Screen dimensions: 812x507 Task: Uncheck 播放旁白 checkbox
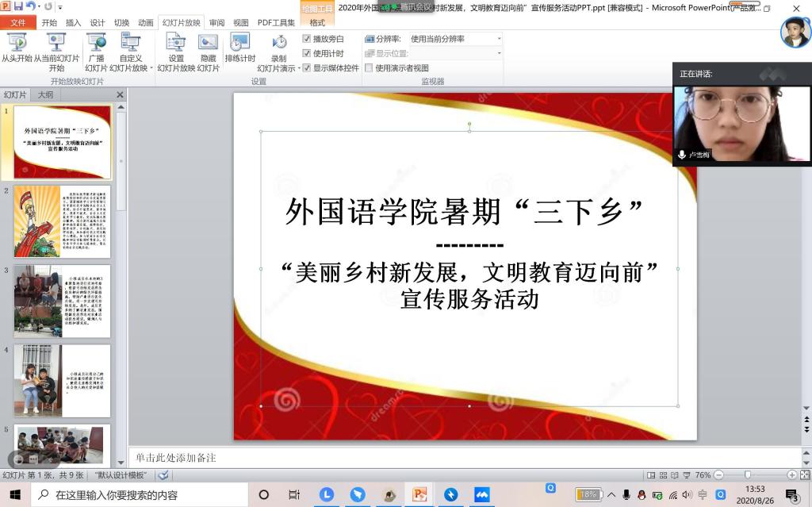(x=307, y=39)
